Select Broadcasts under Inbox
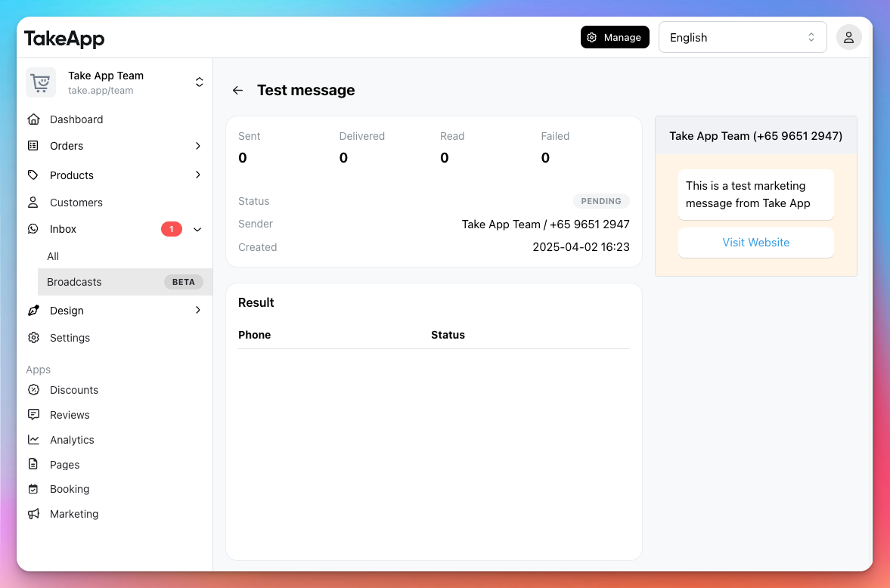 click(125, 282)
